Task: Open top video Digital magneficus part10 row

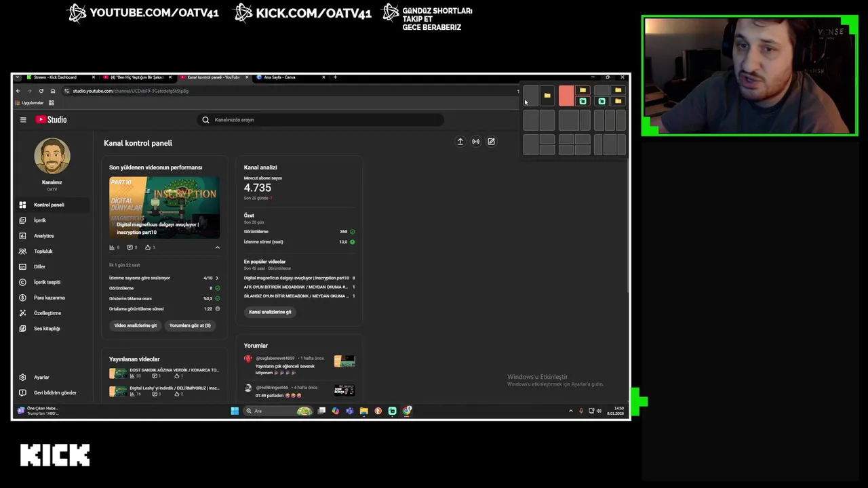Action: point(299,278)
